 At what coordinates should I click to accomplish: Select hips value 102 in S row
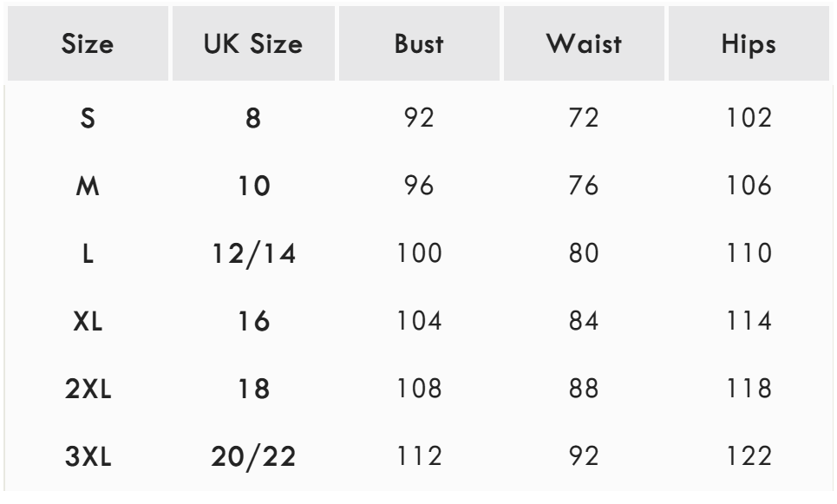(x=747, y=117)
